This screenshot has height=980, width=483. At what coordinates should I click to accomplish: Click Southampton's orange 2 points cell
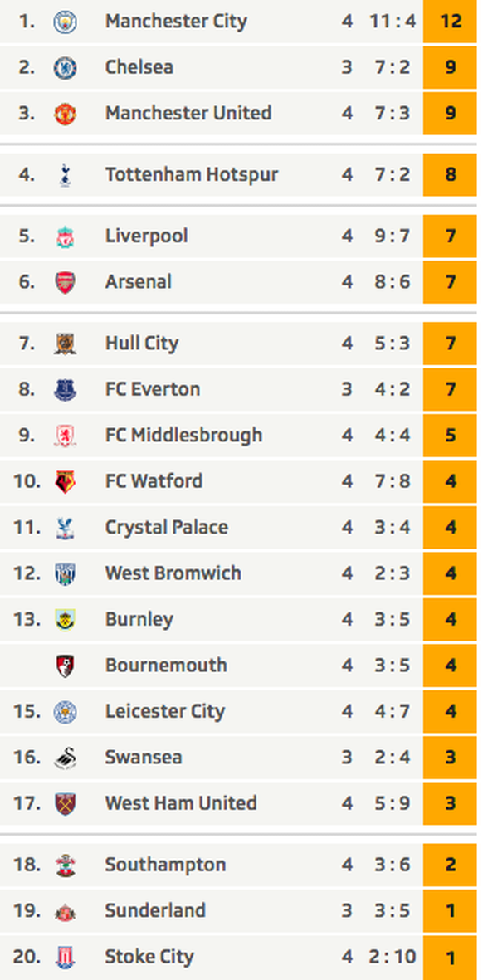click(450, 865)
